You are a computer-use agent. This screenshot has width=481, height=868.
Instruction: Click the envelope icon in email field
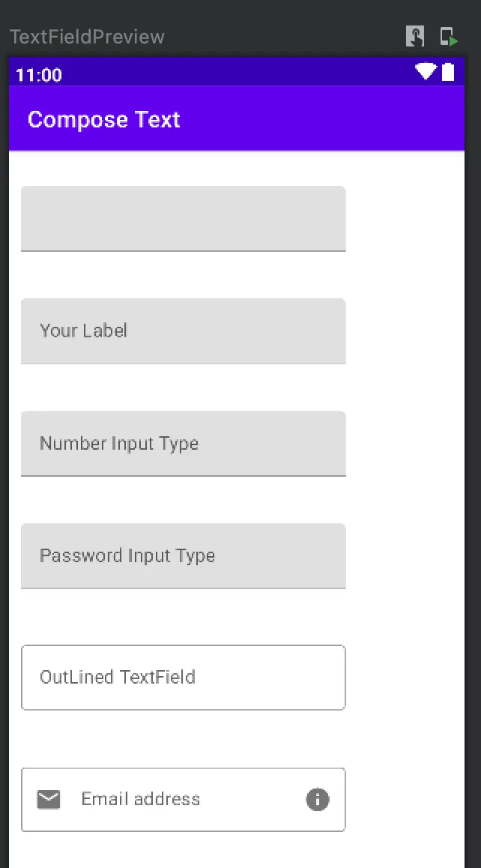[49, 800]
